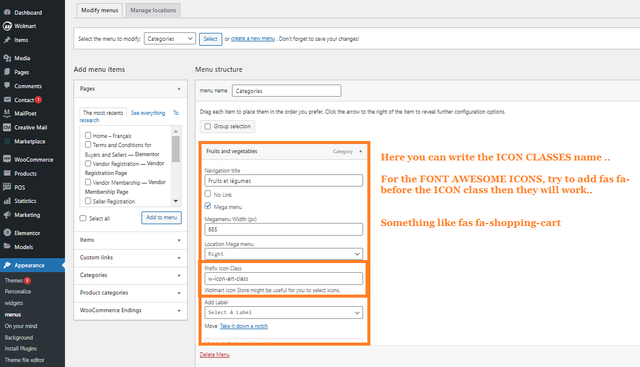Click the Items pin icon
The width and height of the screenshot is (640, 367).
tap(7, 40)
